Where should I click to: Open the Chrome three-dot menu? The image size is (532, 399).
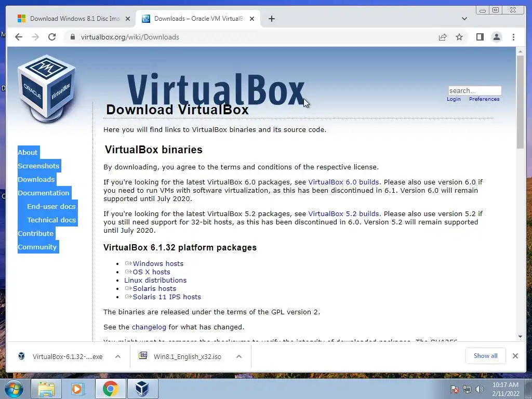tap(513, 37)
